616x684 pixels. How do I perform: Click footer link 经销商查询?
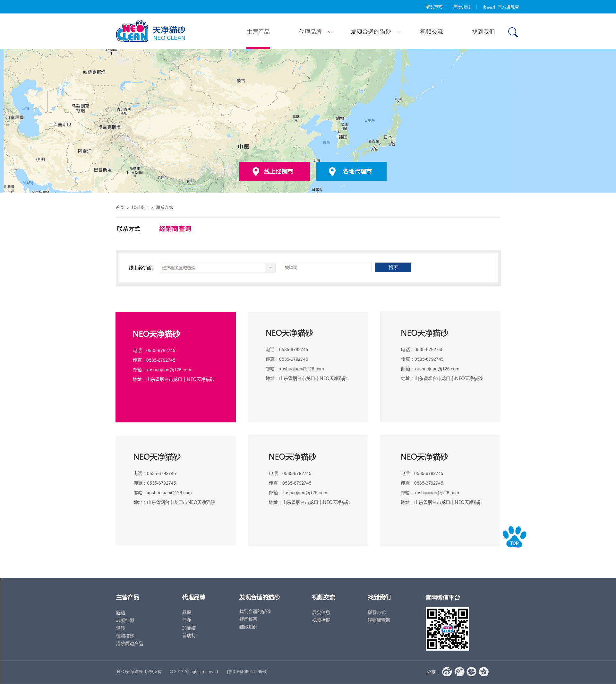click(379, 620)
